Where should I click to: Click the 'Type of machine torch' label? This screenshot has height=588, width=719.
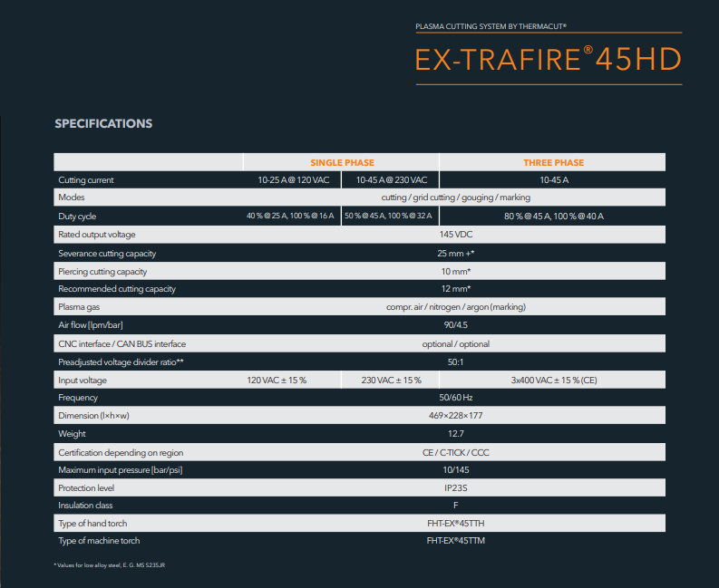click(x=99, y=541)
